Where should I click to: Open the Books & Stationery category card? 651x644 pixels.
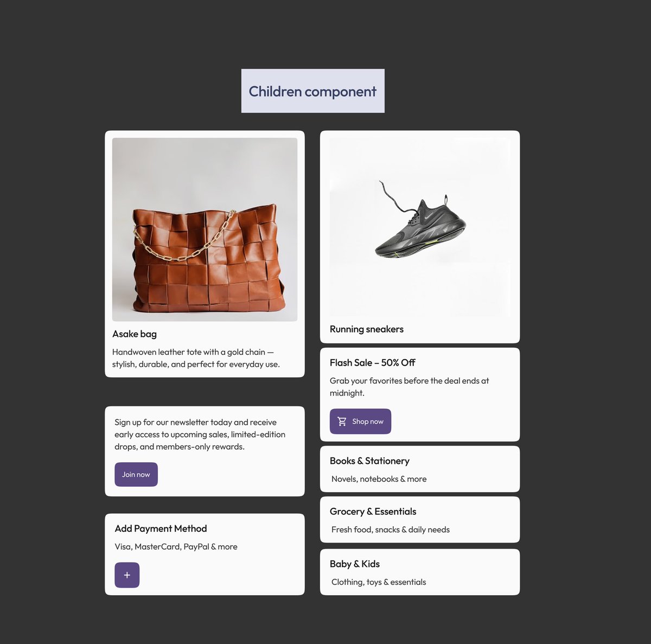point(420,469)
